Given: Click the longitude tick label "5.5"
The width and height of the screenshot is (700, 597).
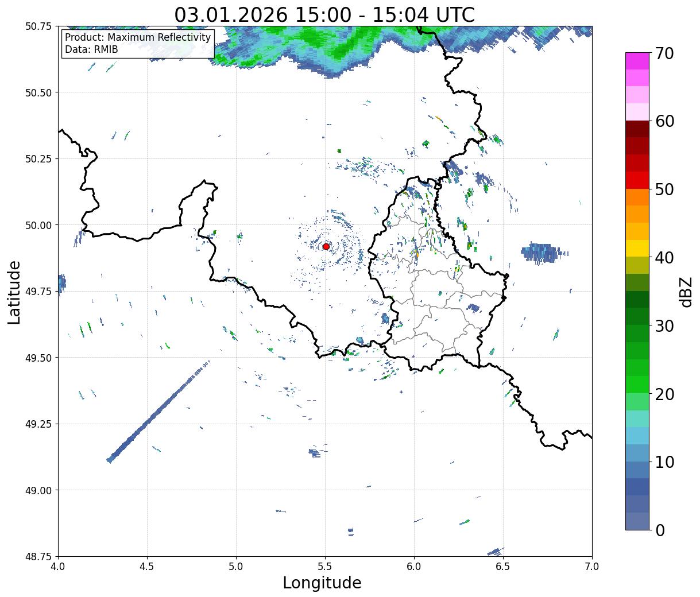Looking at the screenshot, I should point(325,567).
